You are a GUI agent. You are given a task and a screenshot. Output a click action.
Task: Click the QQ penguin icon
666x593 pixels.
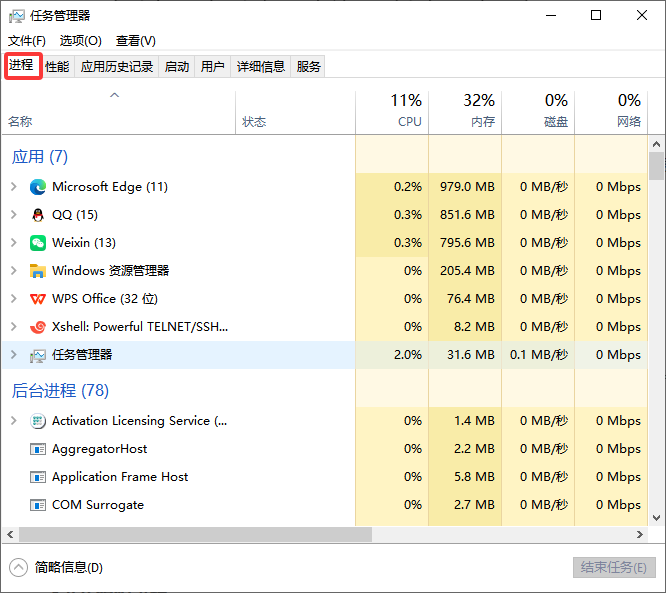pyautogui.click(x=38, y=215)
